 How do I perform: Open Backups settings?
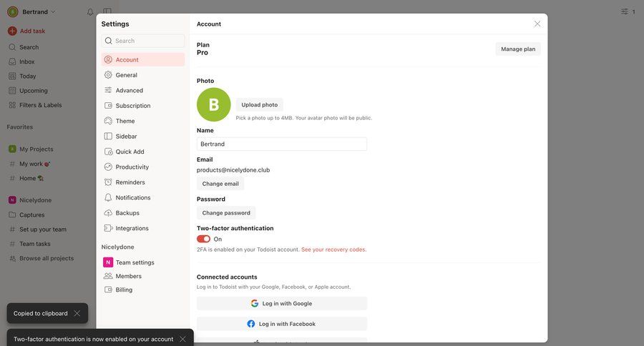pyautogui.click(x=143, y=213)
